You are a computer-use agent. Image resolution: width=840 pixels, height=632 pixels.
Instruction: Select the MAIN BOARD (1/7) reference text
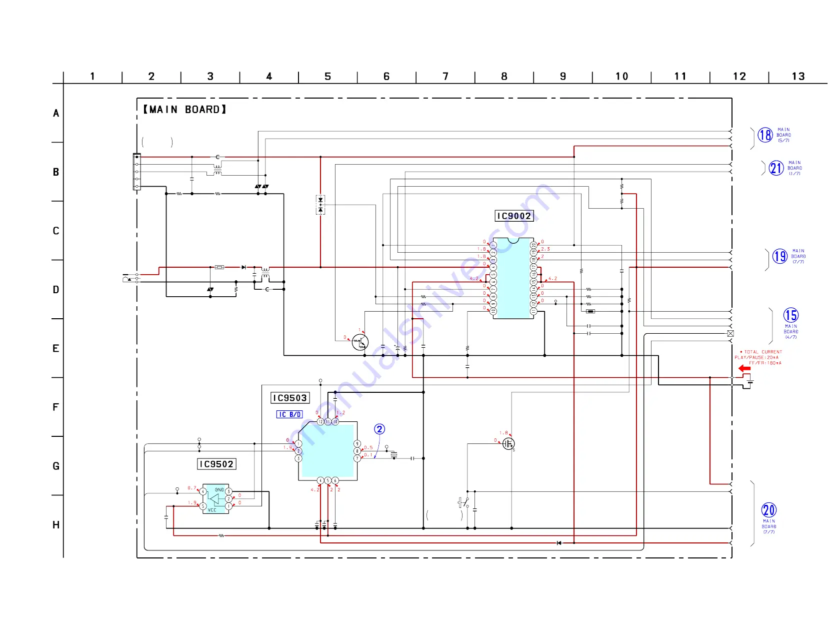pyautogui.click(x=795, y=168)
